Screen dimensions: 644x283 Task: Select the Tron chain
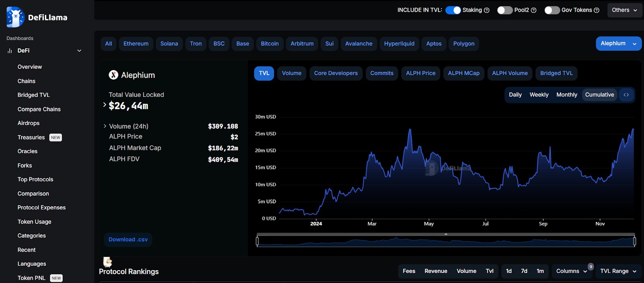pos(196,44)
